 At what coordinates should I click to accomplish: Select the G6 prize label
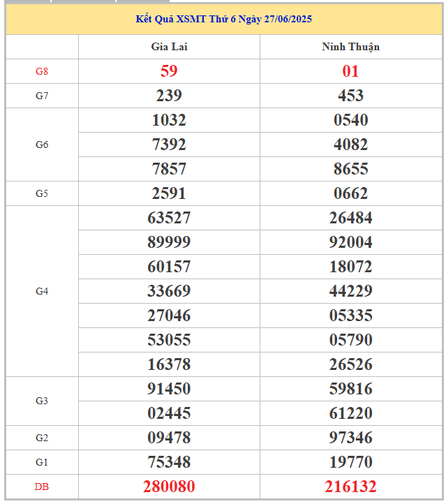pos(42,144)
